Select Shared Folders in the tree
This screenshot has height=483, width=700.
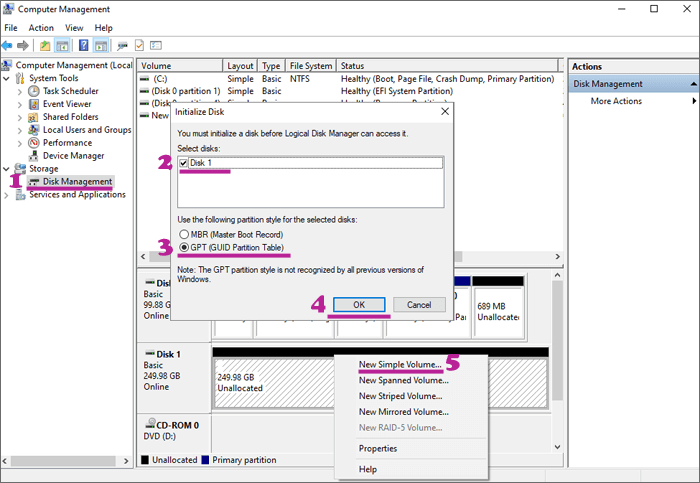point(71,117)
